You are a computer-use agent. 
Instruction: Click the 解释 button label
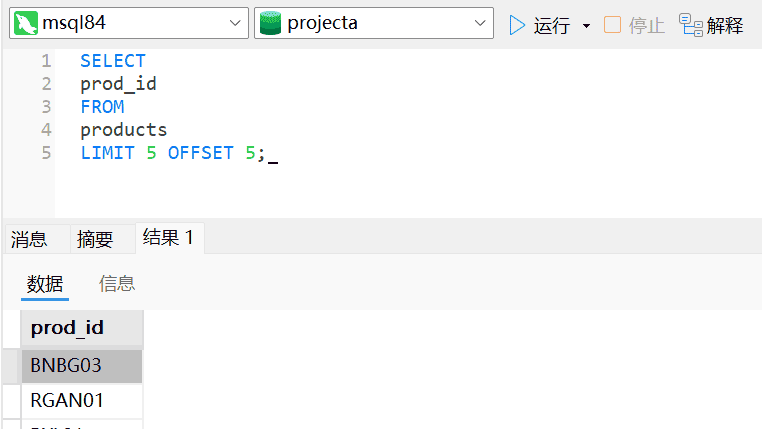[725, 25]
